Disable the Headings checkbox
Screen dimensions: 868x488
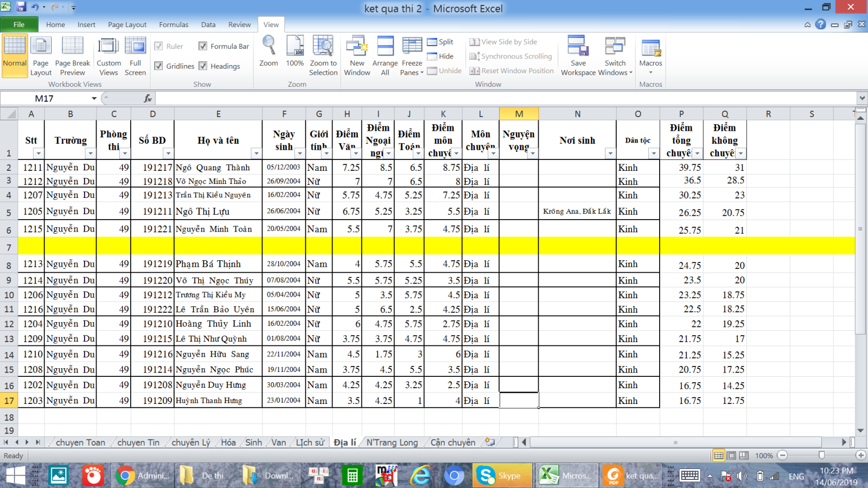(x=203, y=66)
